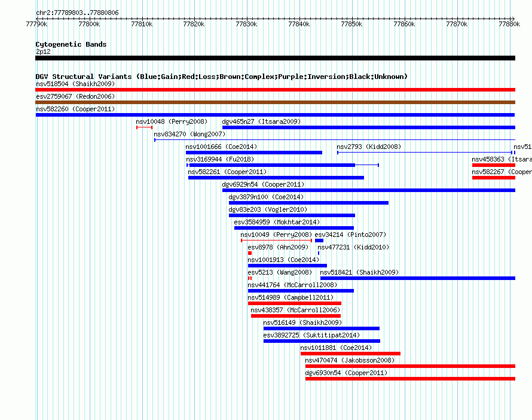Click the chr2:77789803..77880806 region label

pyautogui.click(x=77, y=13)
